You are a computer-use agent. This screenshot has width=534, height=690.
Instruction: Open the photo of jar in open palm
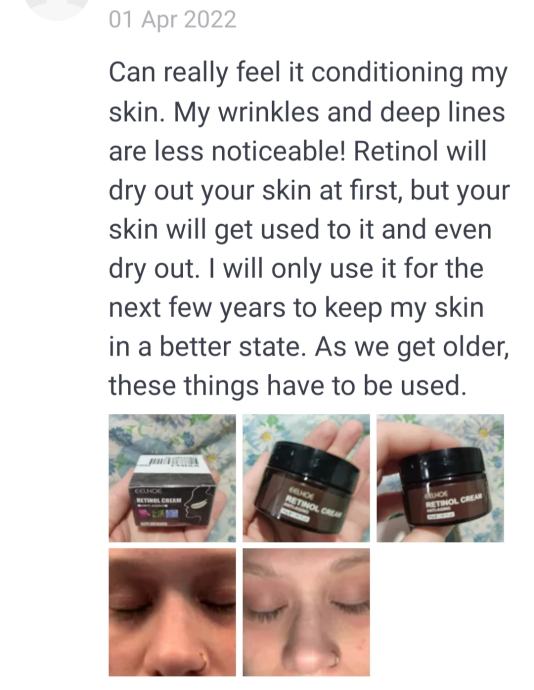[x=306, y=478]
